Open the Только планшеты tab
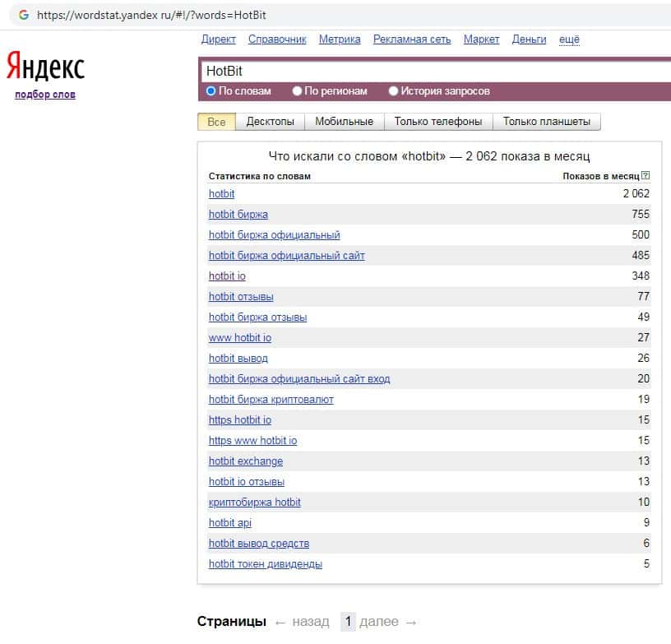This screenshot has height=644, width=671. tap(546, 122)
